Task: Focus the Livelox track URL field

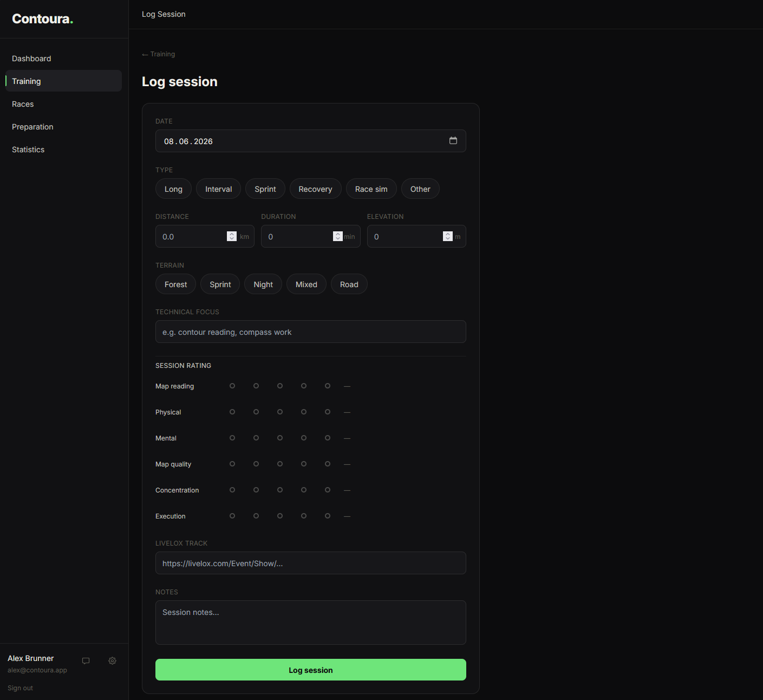Action: point(311,563)
